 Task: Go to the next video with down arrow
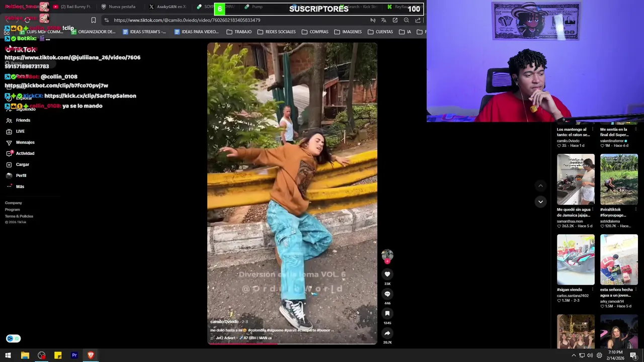tap(540, 202)
